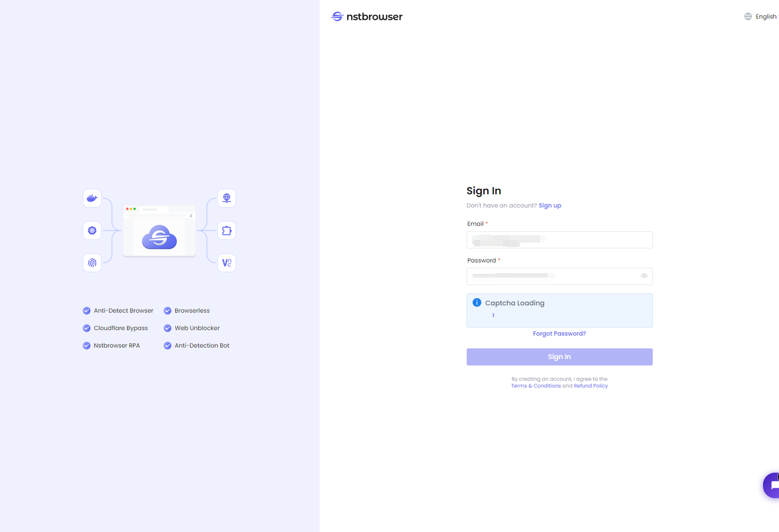Click the Forgot Password? link

(x=559, y=334)
